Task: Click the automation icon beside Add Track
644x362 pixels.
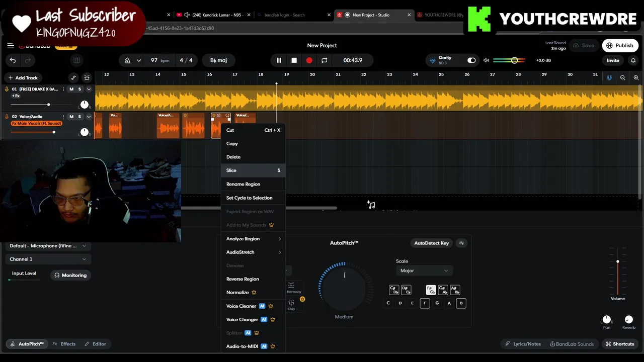Action: point(73,78)
